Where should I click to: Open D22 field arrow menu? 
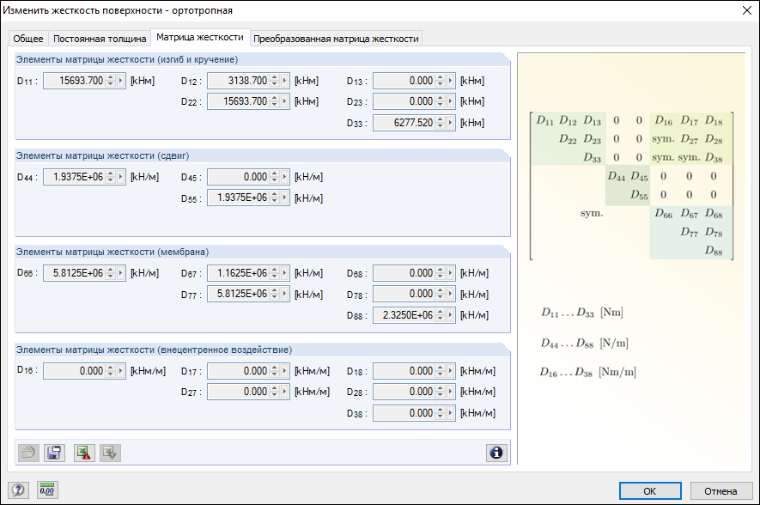click(x=285, y=101)
